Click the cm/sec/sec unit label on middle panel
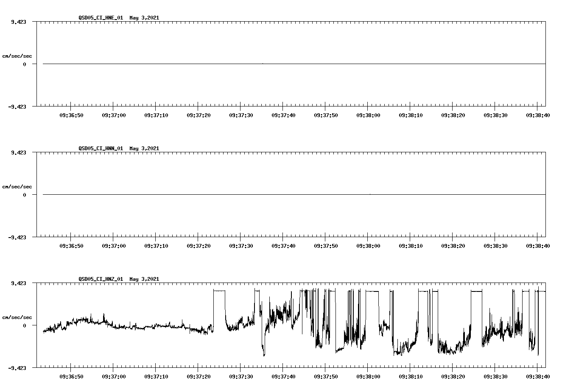This screenshot has height=392, width=576. [17, 186]
